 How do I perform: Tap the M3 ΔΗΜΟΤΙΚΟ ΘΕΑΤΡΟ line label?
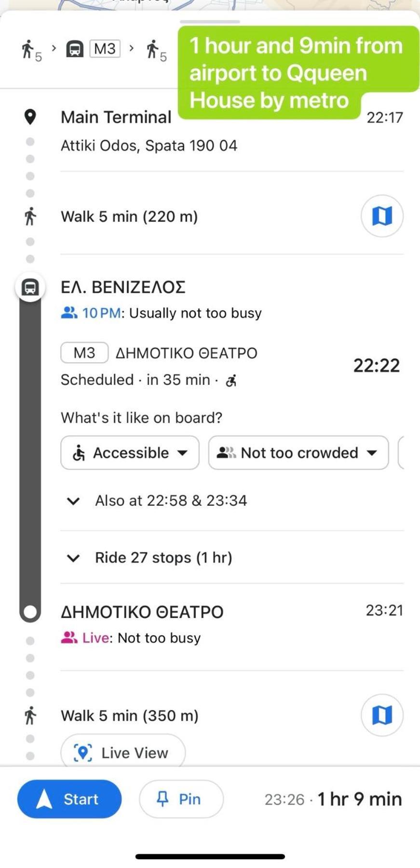[x=159, y=353]
